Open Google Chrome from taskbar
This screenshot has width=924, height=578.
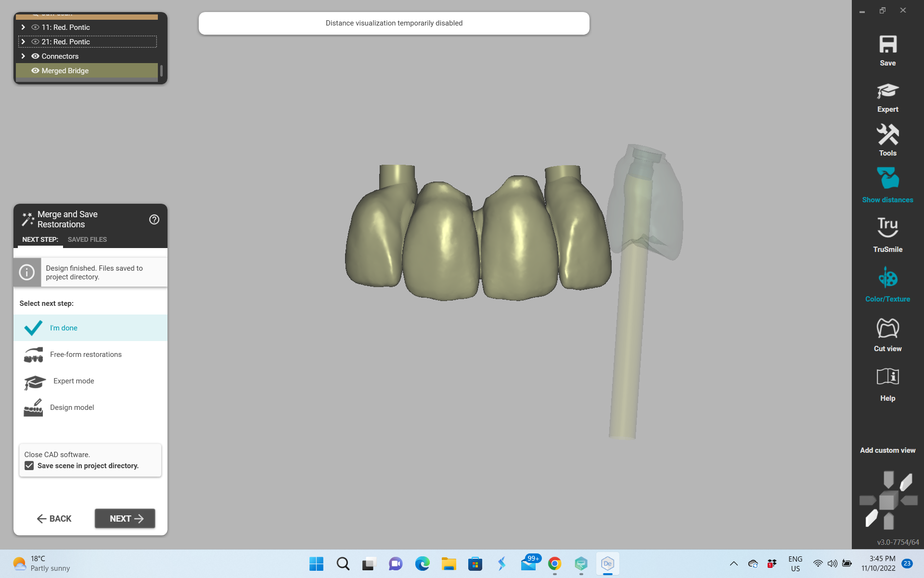pyautogui.click(x=554, y=564)
